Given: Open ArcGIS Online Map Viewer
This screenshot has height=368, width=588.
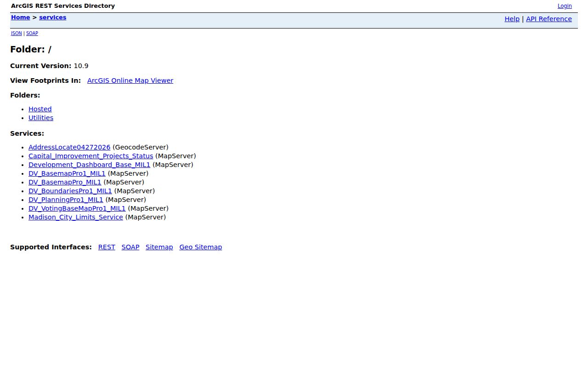Looking at the screenshot, I should click(130, 80).
